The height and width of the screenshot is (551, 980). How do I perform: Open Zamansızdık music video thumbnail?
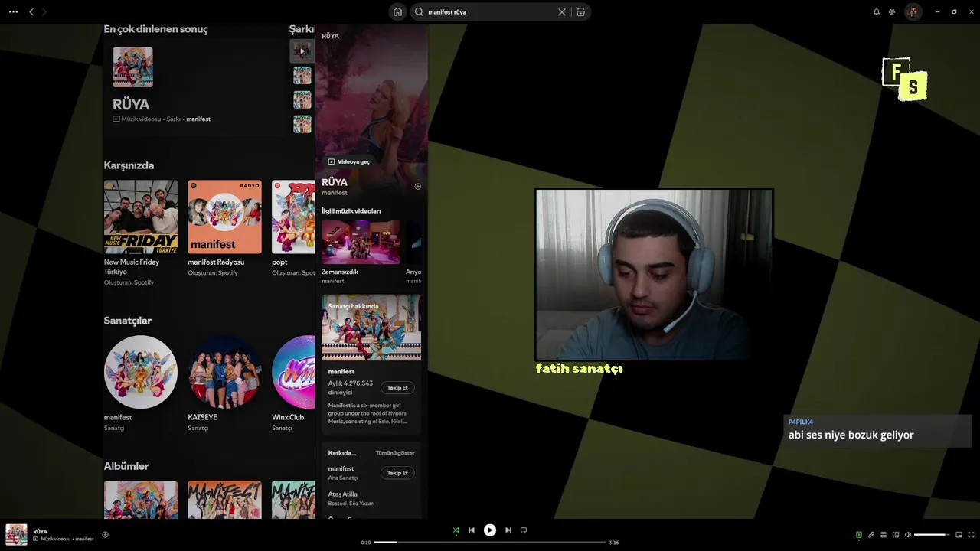(x=361, y=242)
